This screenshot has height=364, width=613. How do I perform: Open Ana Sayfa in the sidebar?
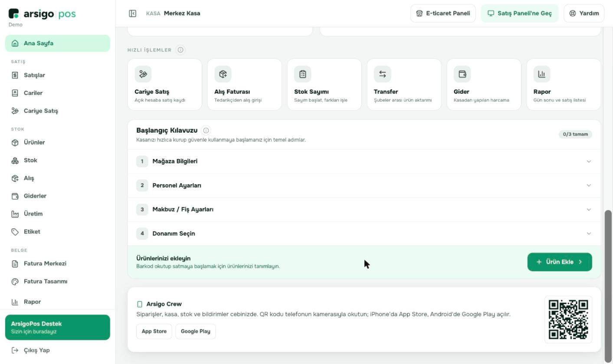point(58,43)
